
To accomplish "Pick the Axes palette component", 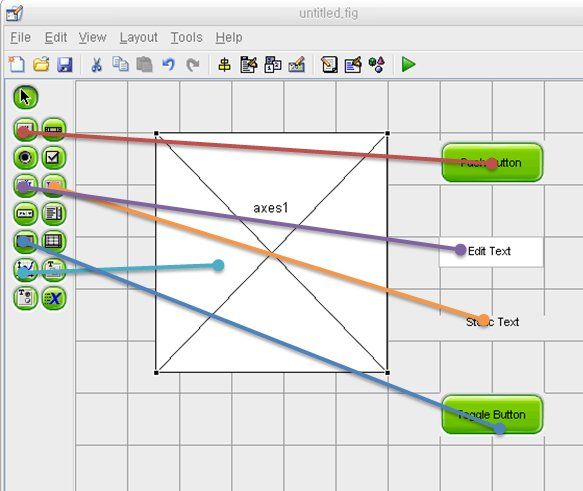I will coord(26,270).
